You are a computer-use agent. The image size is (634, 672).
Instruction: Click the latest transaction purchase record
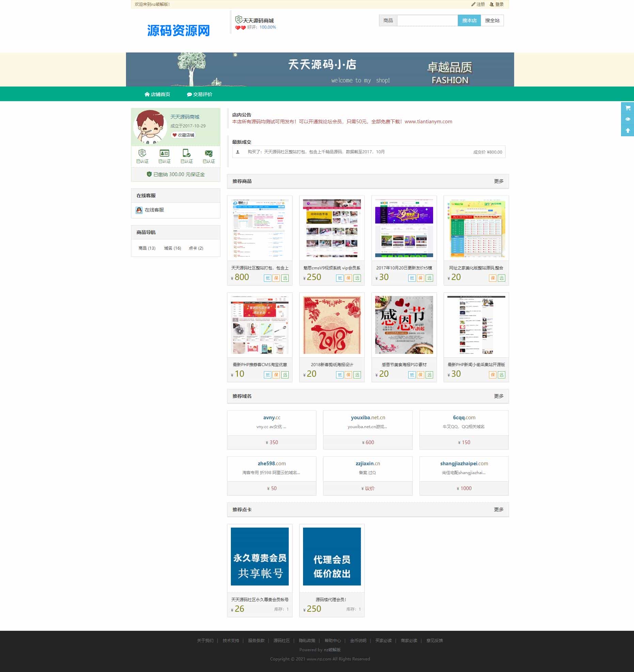[369, 152]
